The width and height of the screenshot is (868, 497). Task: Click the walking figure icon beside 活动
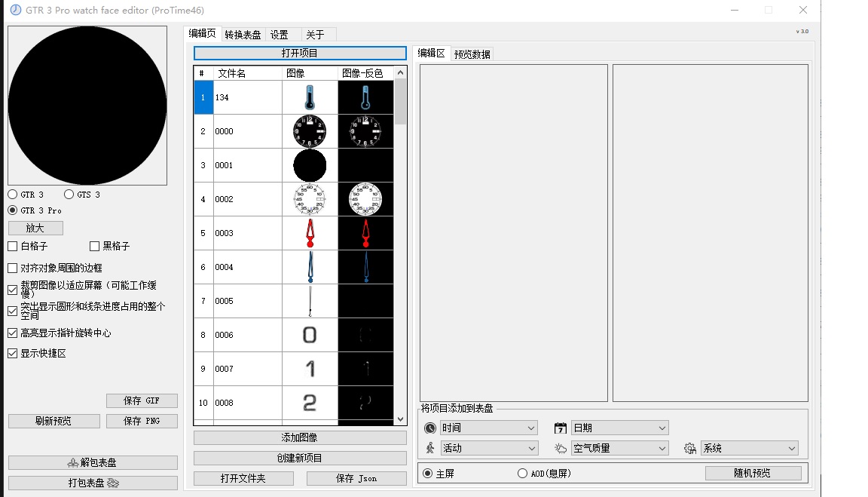pos(430,448)
